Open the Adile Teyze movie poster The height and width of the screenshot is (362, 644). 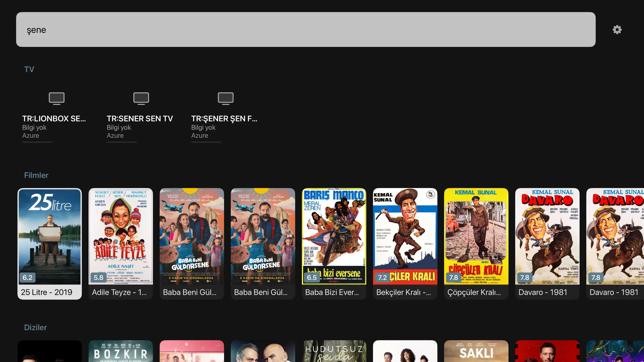pyautogui.click(x=121, y=236)
